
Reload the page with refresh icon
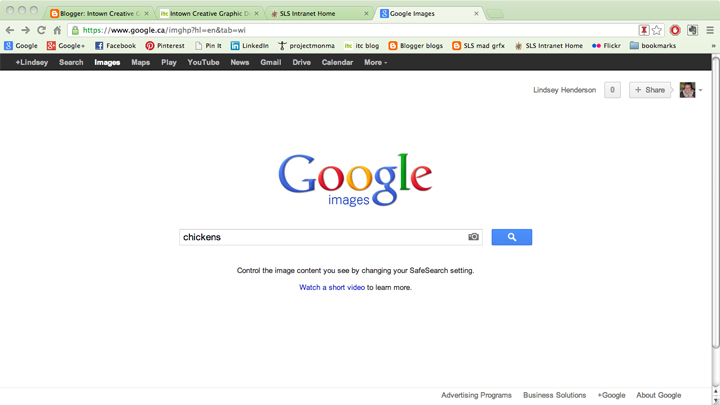click(x=41, y=30)
